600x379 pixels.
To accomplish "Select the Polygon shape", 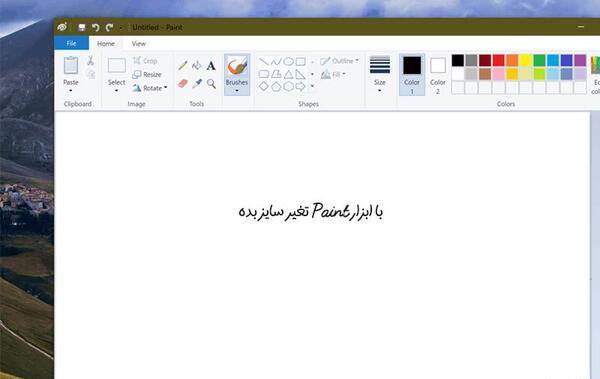I will [x=276, y=74].
